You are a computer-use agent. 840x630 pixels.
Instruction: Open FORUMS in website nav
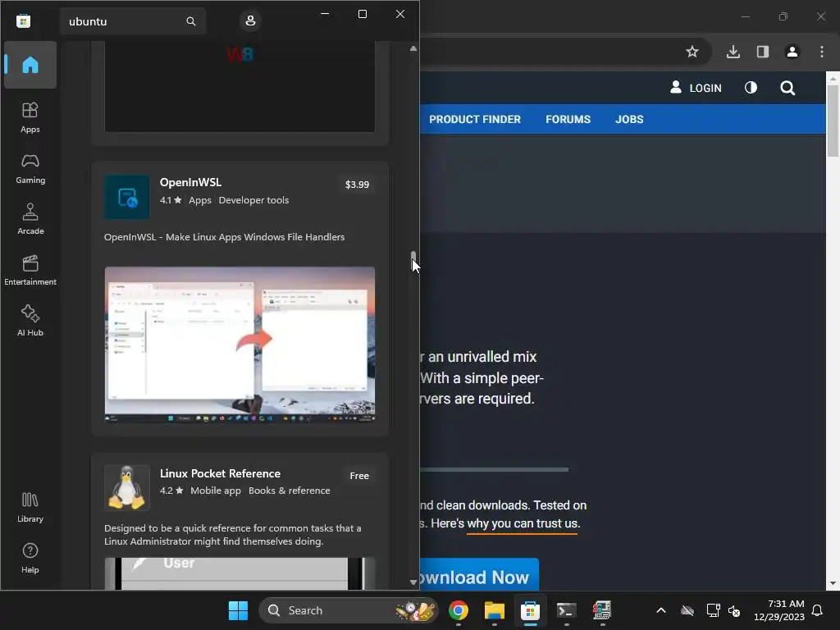pos(568,120)
